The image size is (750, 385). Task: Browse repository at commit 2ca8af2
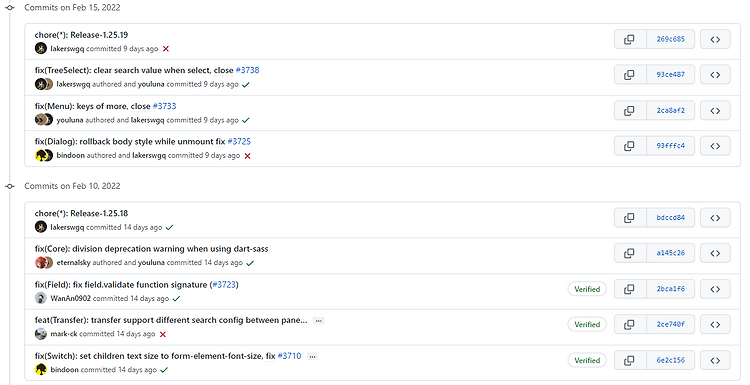pyautogui.click(x=715, y=110)
